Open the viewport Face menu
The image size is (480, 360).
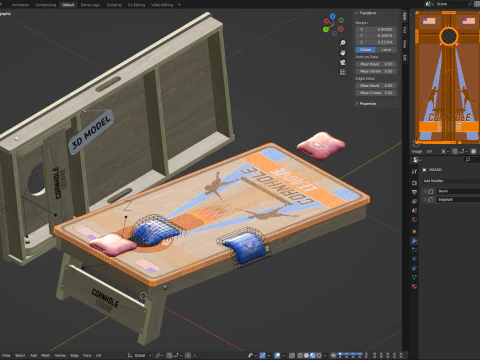pos(87,355)
